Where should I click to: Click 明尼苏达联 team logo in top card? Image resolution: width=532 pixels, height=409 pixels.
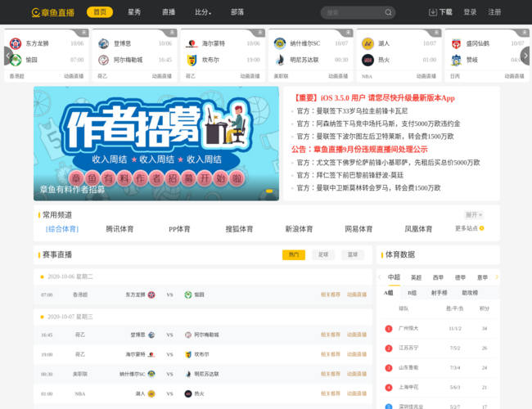tap(280, 60)
